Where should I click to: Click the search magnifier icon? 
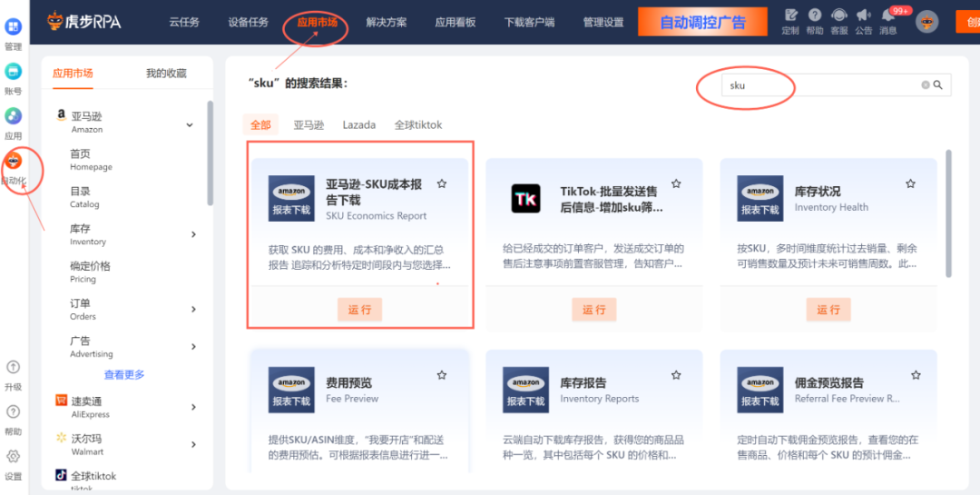pos(938,85)
